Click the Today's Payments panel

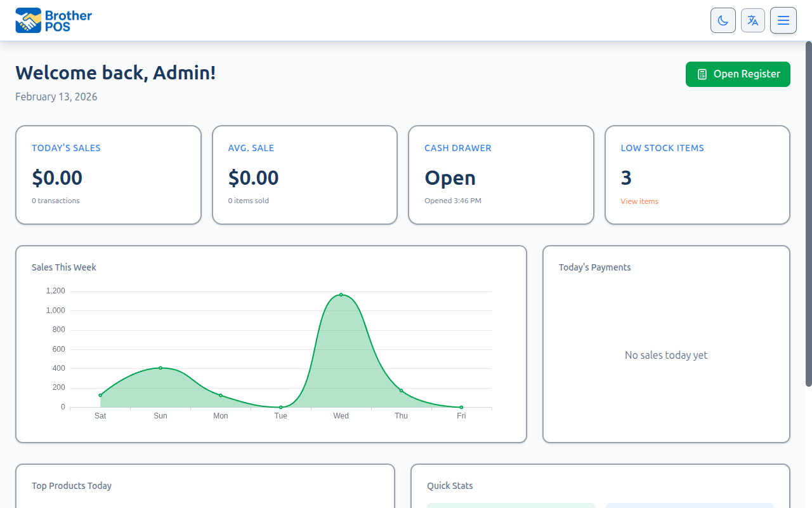(x=666, y=344)
